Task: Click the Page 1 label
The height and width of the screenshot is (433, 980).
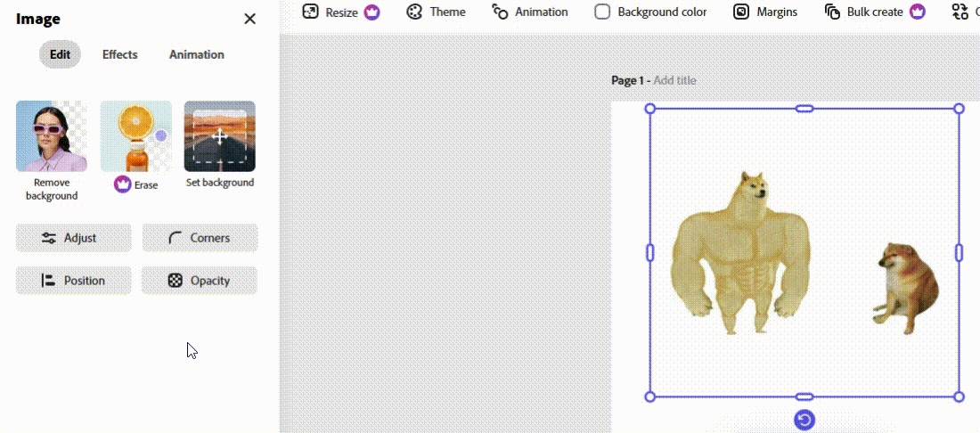Action: [x=627, y=80]
